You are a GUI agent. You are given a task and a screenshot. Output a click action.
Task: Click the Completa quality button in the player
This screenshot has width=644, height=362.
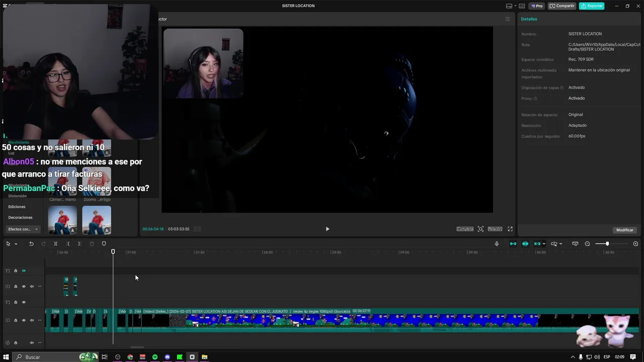[465, 229]
